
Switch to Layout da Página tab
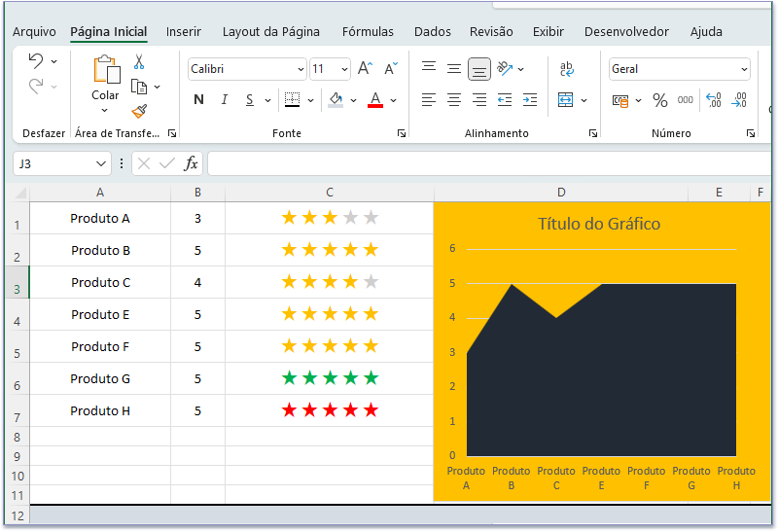[x=271, y=32]
